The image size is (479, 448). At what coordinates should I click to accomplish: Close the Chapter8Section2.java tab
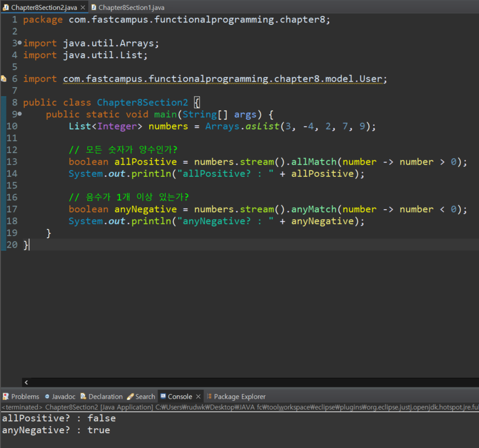point(83,7)
